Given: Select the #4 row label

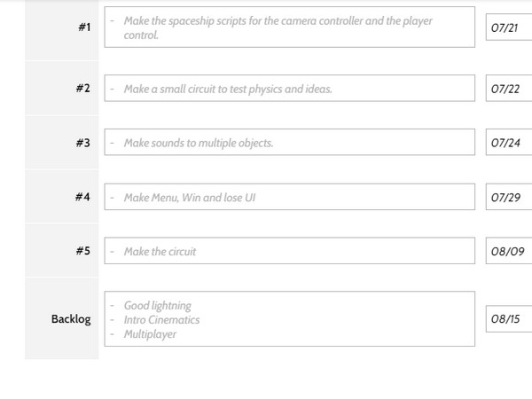Looking at the screenshot, I should click(x=82, y=197).
